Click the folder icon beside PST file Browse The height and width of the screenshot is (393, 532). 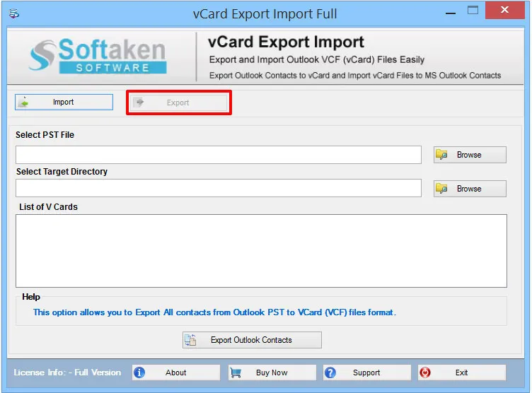click(x=441, y=155)
